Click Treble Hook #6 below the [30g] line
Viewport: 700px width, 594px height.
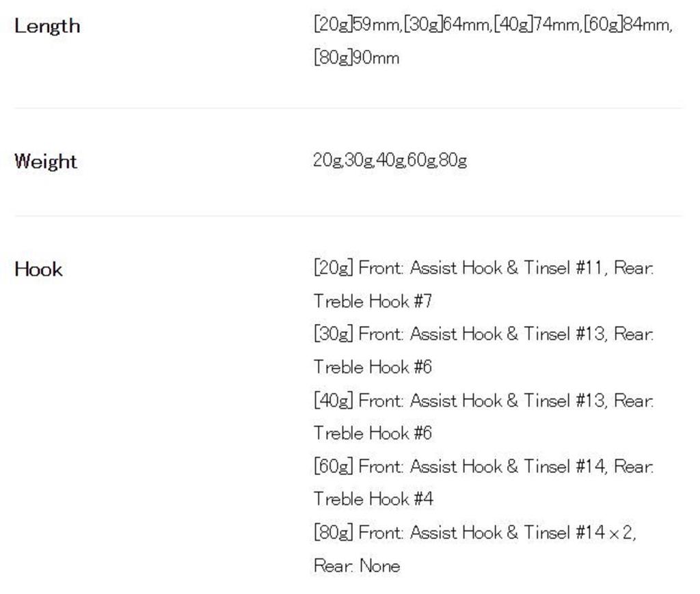pyautogui.click(x=373, y=367)
